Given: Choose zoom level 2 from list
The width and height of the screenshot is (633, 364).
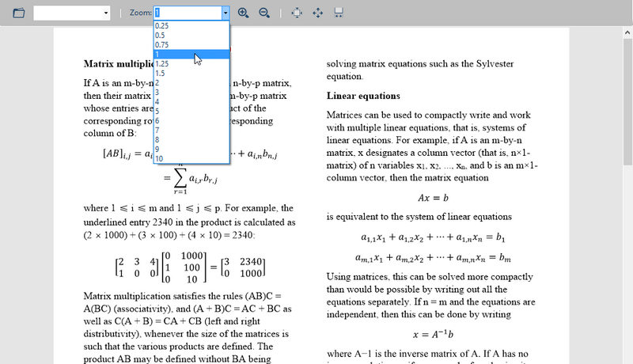Looking at the screenshot, I should tap(191, 83).
